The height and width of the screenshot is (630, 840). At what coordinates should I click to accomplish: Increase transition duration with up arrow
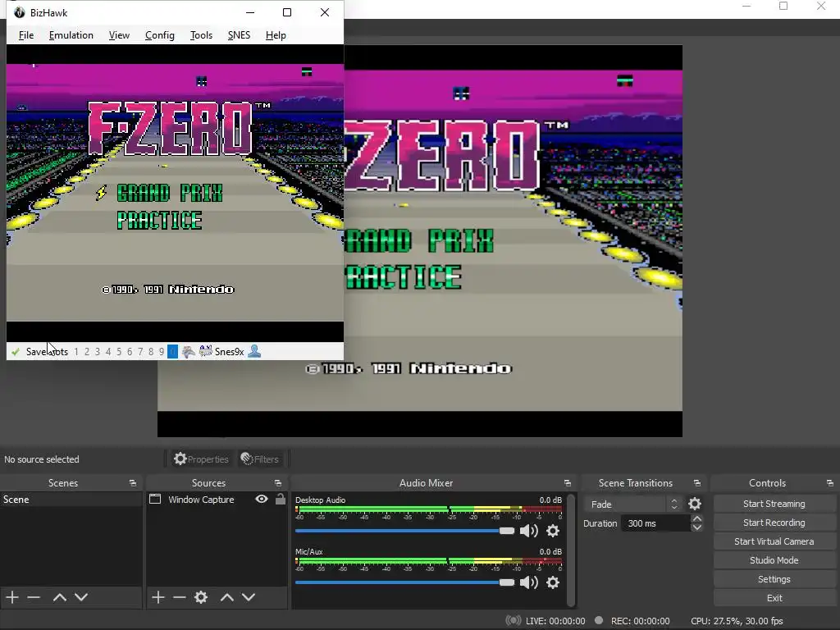click(696, 518)
